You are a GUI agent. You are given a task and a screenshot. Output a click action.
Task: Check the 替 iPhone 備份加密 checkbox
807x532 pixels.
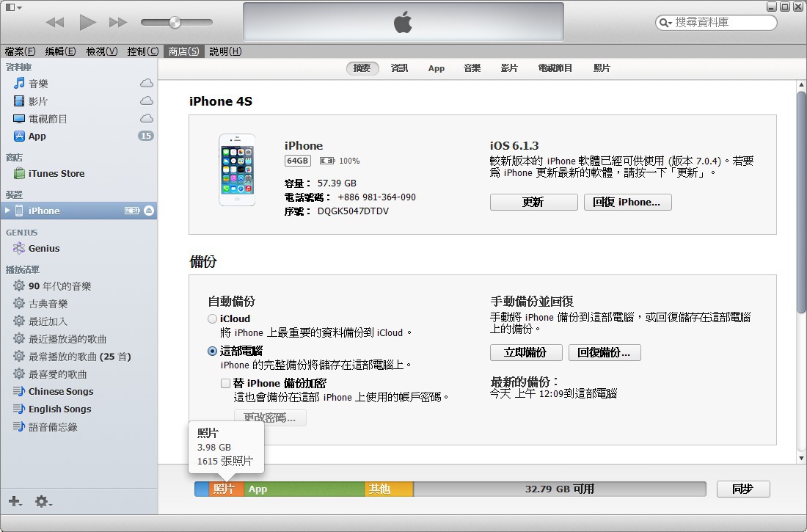(225, 383)
